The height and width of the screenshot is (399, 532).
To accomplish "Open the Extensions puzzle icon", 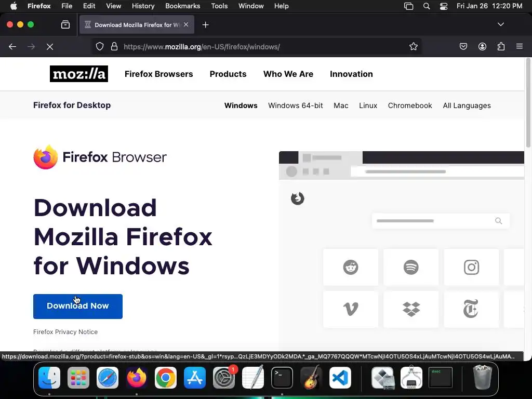I will (501, 46).
